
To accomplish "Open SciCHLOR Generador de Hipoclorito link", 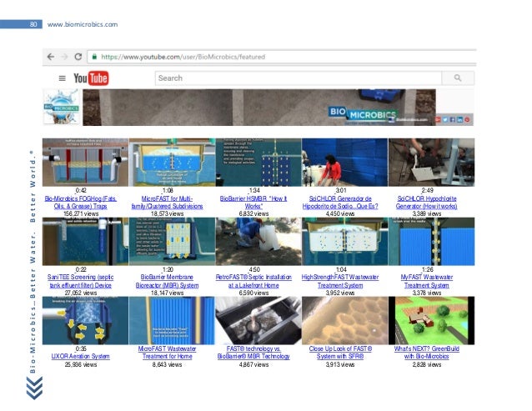I will tap(340, 203).
